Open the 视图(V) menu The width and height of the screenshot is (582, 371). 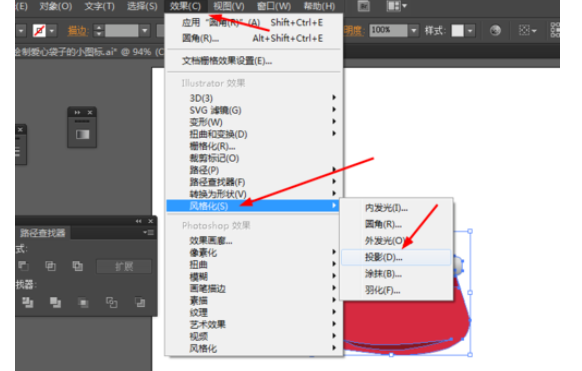click(x=229, y=6)
